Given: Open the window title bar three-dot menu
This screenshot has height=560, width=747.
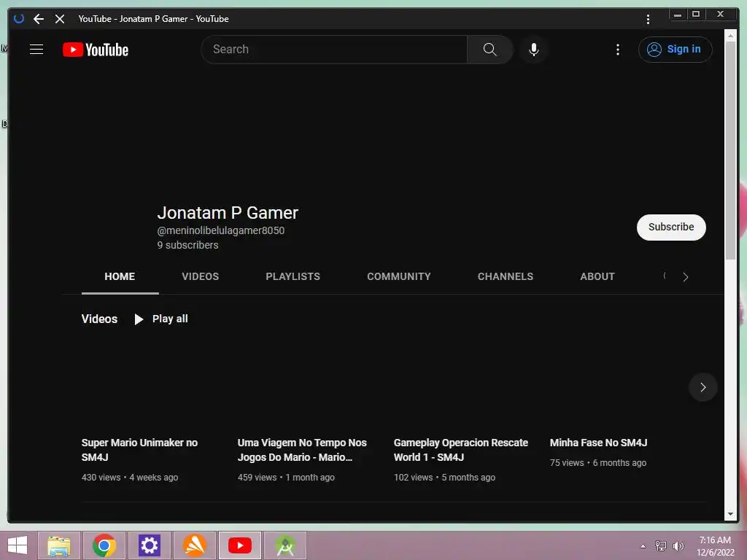Looking at the screenshot, I should coord(648,19).
